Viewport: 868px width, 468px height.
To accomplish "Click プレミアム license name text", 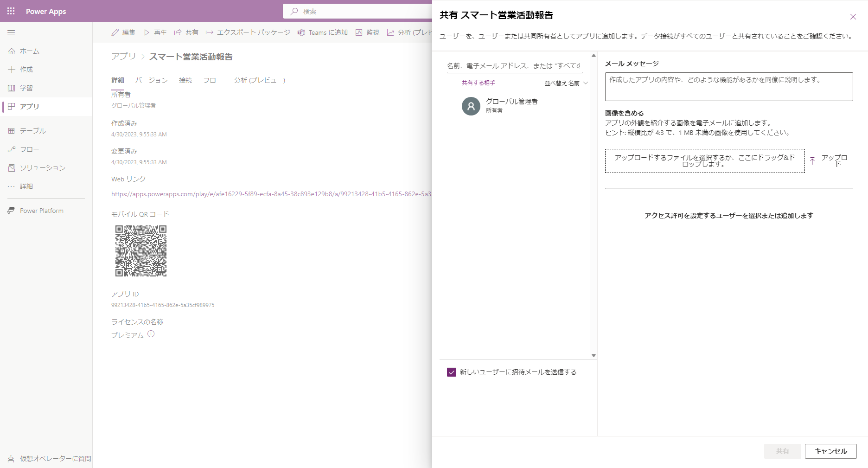I will (x=128, y=335).
